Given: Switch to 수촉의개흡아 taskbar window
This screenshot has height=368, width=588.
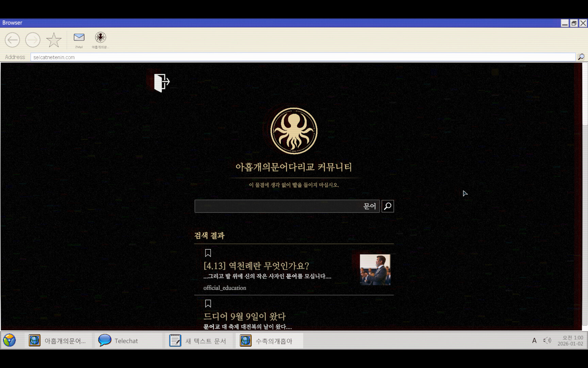Looking at the screenshot, I should (x=269, y=341).
